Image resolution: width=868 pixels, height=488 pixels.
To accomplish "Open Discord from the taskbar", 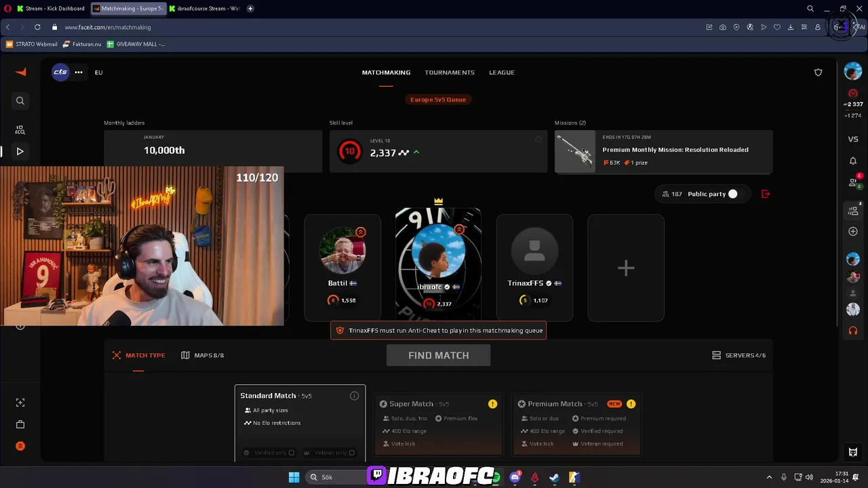I will pos(515,477).
